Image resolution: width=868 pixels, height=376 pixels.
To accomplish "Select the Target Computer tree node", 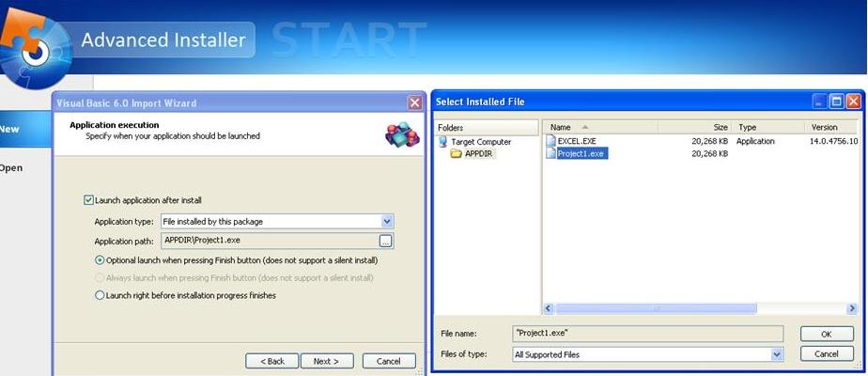I will pos(481,142).
